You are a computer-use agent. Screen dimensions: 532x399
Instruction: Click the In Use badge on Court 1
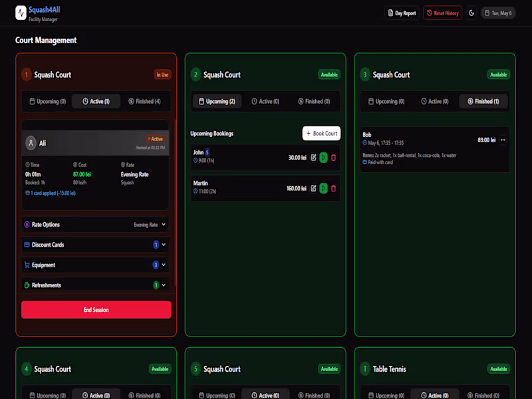click(162, 74)
